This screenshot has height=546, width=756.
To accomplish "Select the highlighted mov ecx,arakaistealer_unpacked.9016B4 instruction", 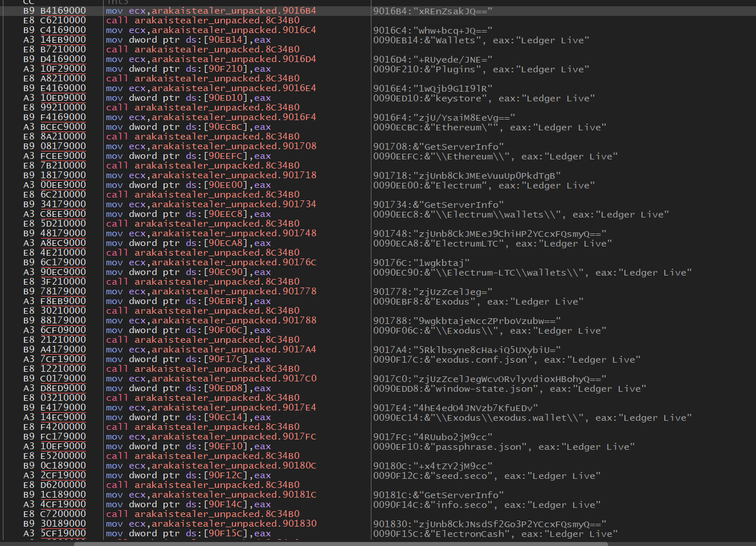I will click(211, 10).
